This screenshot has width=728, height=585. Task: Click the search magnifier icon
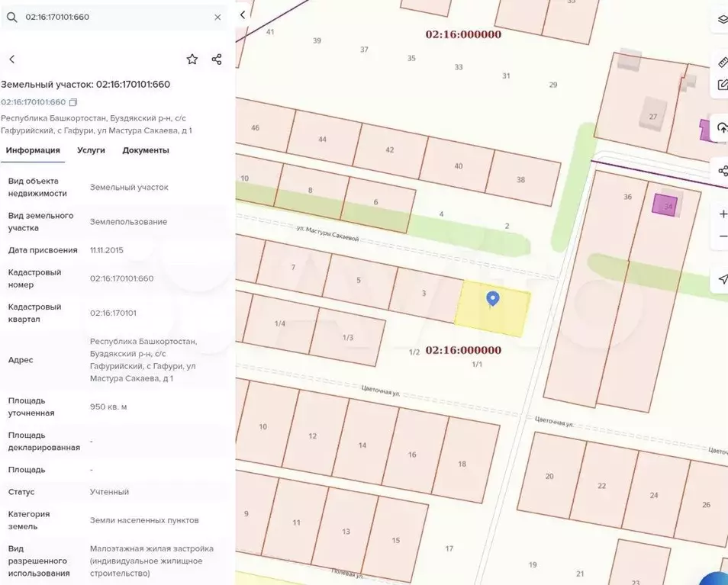[x=12, y=18]
